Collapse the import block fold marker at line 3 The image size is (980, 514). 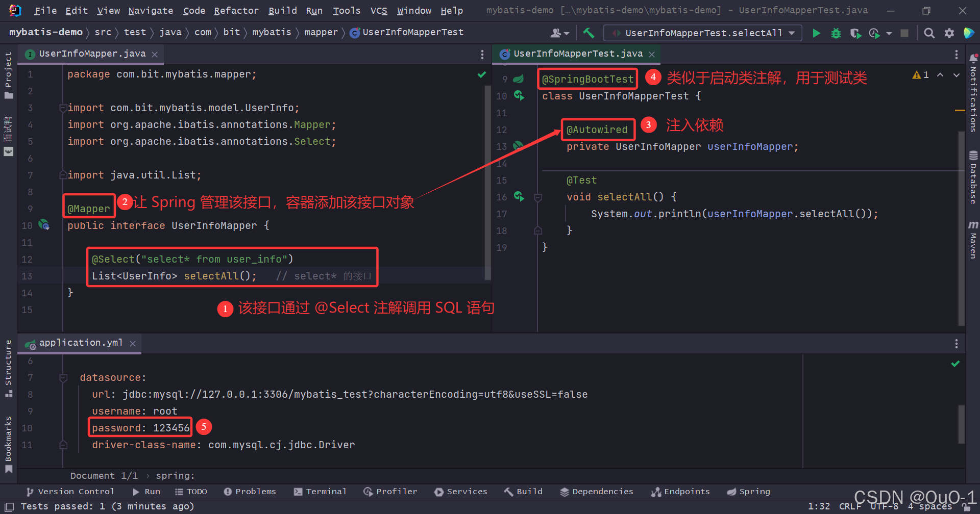(63, 108)
